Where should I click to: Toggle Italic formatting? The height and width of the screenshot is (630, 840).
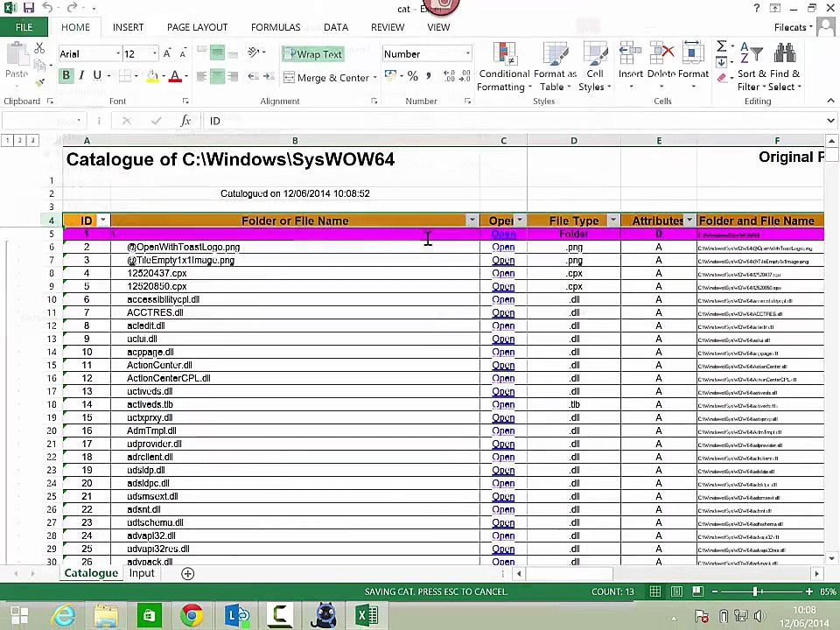click(81, 75)
